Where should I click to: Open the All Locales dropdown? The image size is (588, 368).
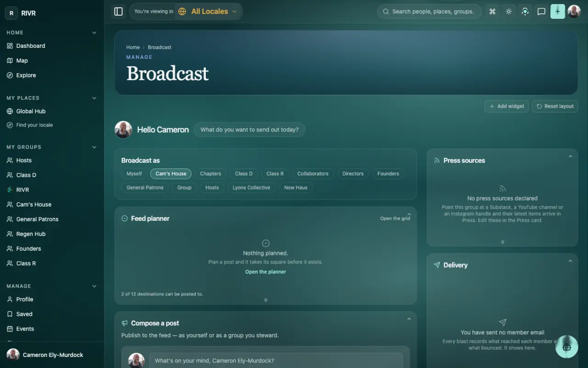click(x=209, y=11)
